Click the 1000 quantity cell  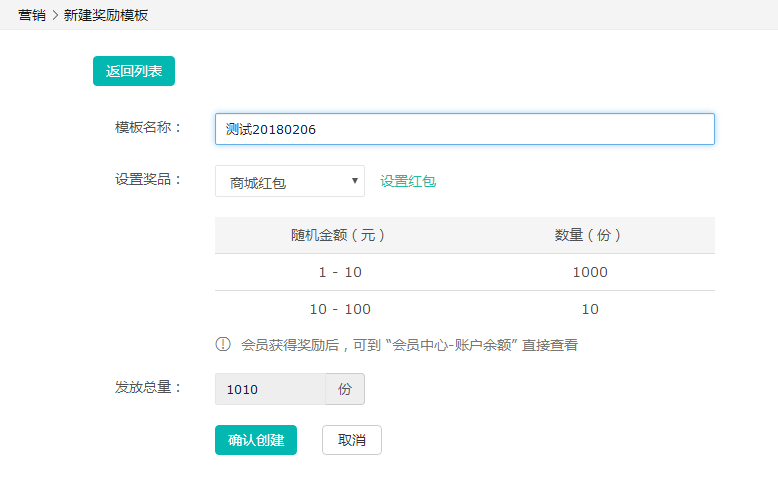589,272
